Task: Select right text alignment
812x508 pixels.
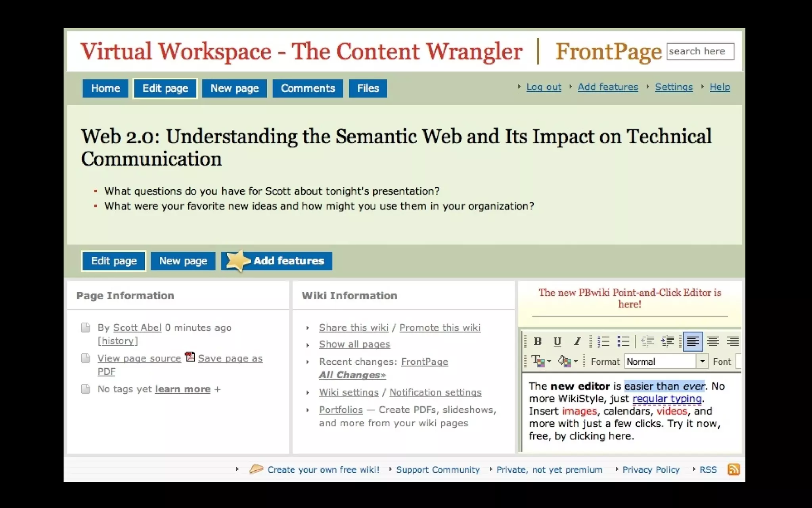Action: (x=732, y=341)
